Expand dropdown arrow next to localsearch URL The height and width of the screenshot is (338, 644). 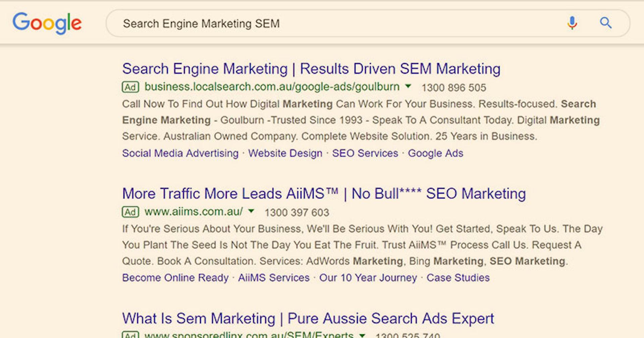click(408, 86)
